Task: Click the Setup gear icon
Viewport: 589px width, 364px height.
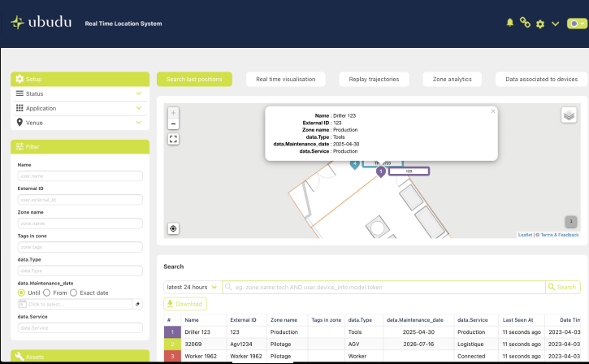Action: [19, 79]
